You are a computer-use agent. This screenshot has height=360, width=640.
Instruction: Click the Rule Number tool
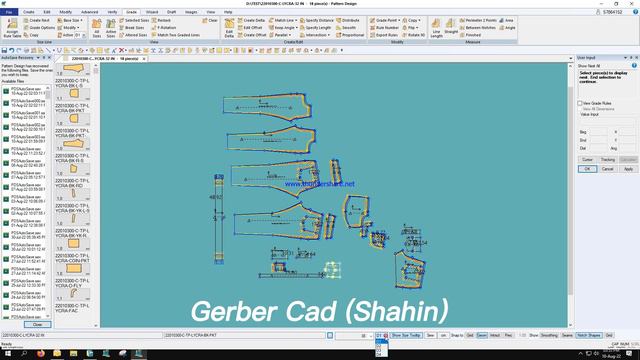[384, 27]
